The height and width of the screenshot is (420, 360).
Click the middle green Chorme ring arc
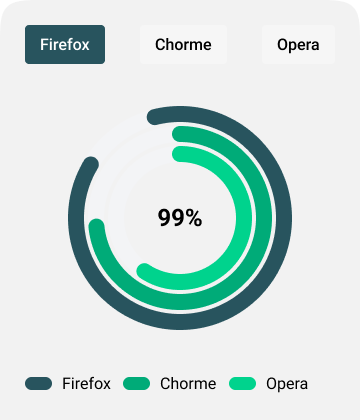(x=264, y=218)
